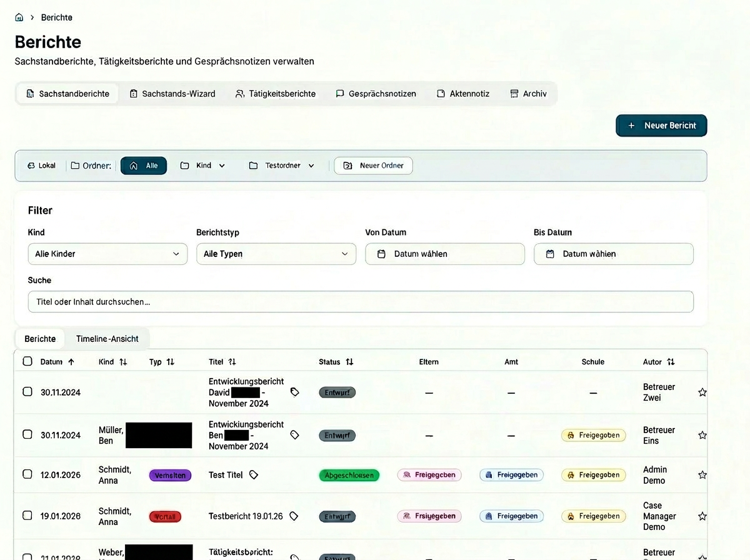Sort reports by the Autor column arrows
This screenshot has height=560, width=750.
(x=671, y=362)
